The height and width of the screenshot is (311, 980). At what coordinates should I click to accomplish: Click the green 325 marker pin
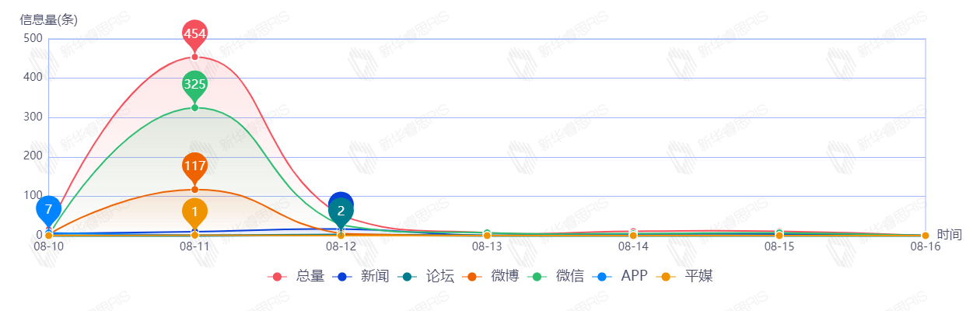[194, 84]
